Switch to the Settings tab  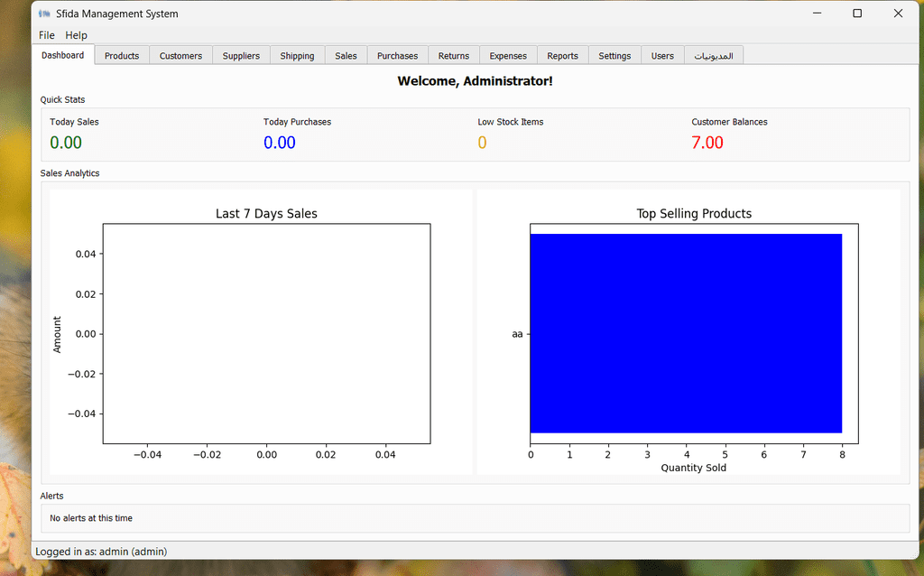tap(614, 56)
